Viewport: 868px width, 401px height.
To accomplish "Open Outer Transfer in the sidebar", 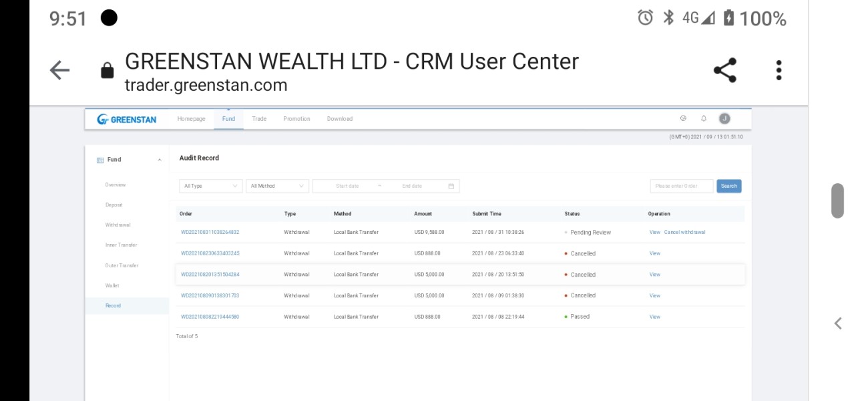I will click(x=122, y=265).
